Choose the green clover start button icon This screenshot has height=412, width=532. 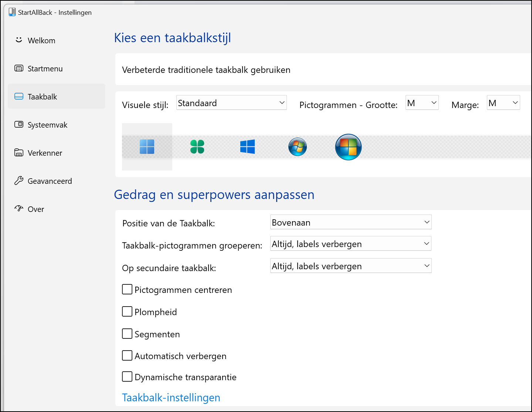point(197,147)
